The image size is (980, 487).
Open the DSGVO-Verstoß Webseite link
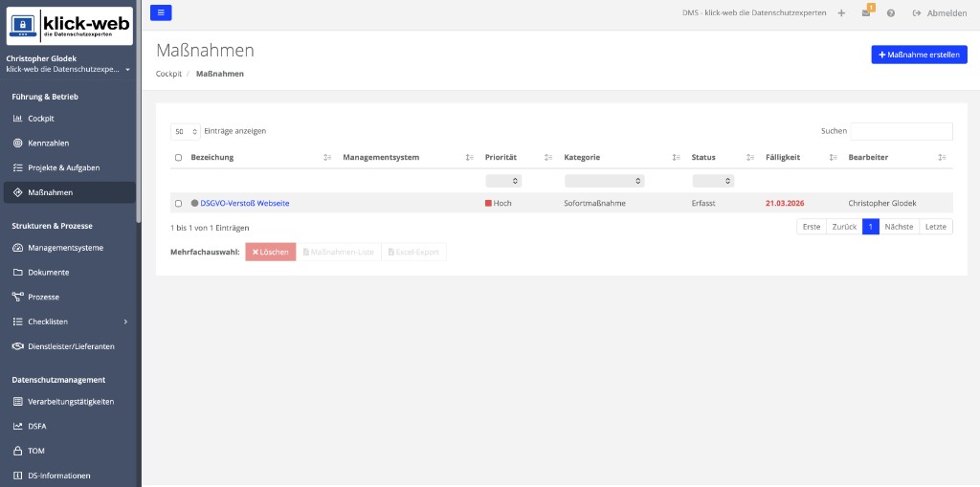click(x=244, y=203)
